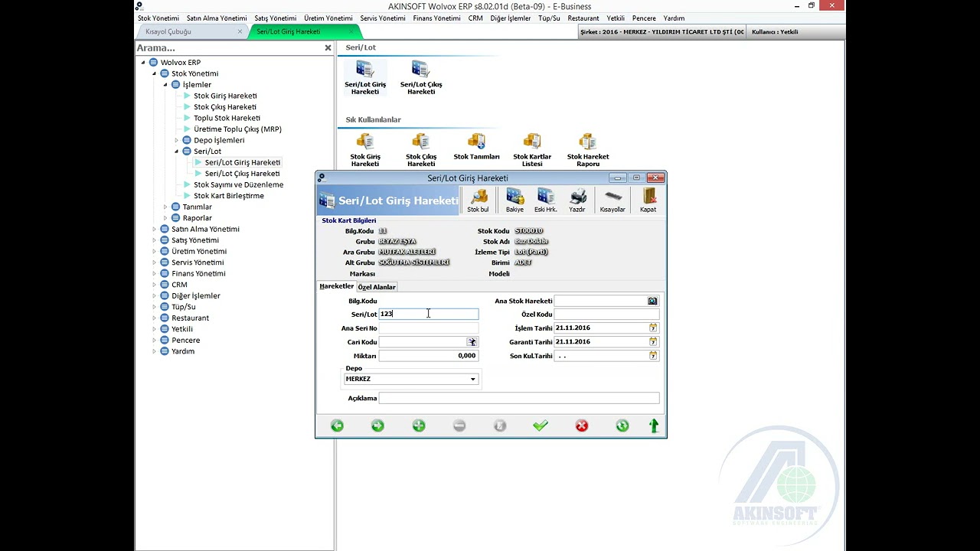Open Garanti Tarihi calendar picker
Viewport: 980px width, 551px height.
click(653, 341)
